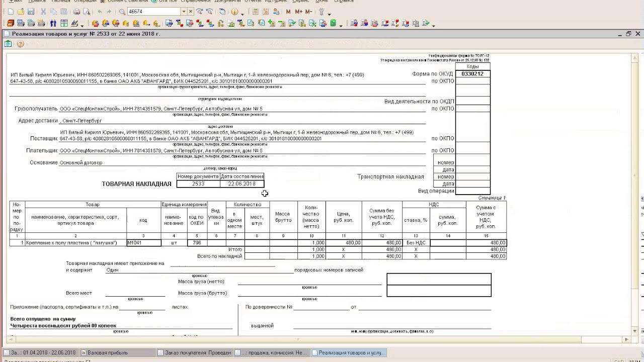Click Основной договор text

tap(81, 162)
